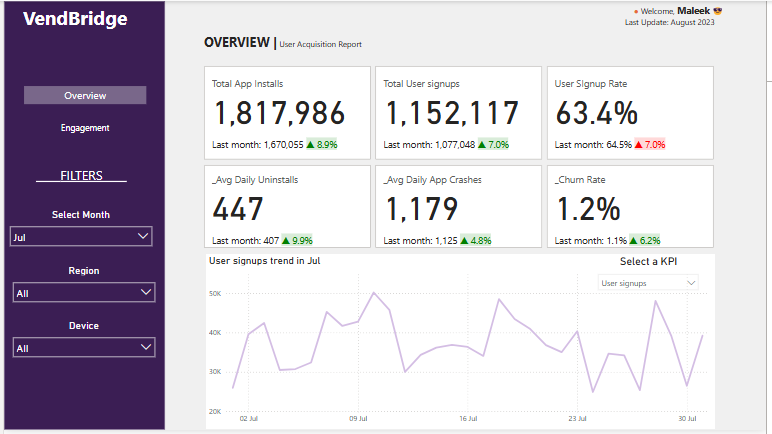This screenshot has width=772, height=434.
Task: Click the FILTERS heading in sidebar
Action: (x=82, y=176)
